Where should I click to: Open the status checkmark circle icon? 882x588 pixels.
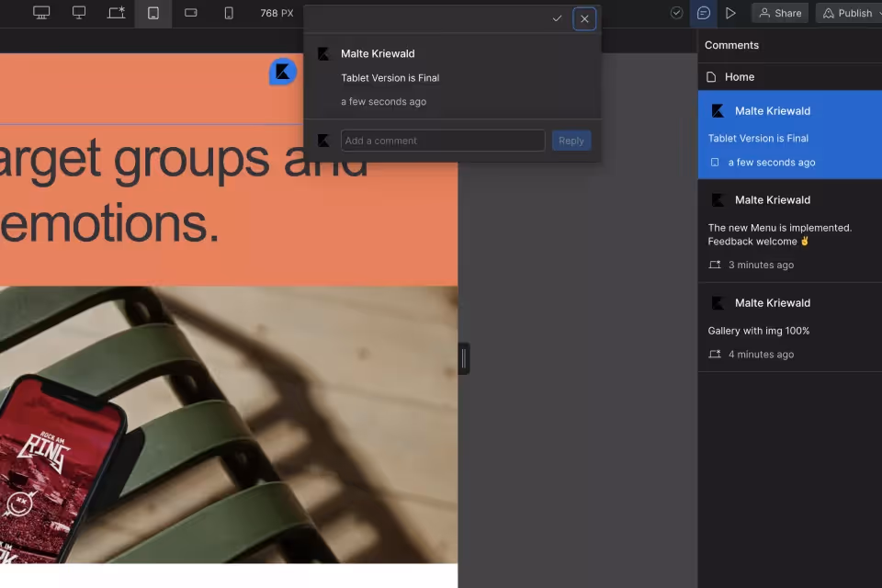tap(677, 13)
